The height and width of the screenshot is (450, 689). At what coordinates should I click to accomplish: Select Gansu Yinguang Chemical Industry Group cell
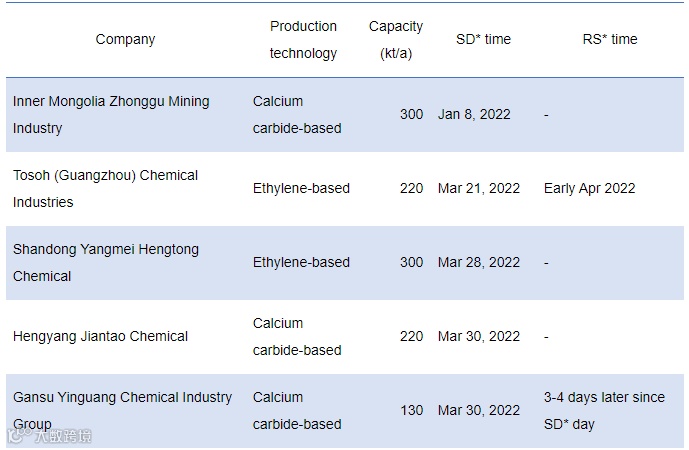click(122, 411)
